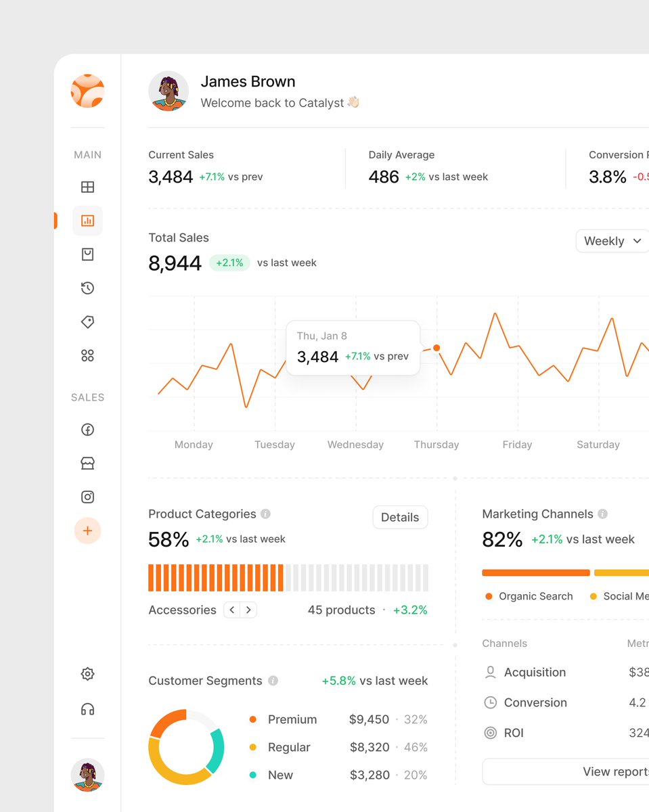Screen dimensions: 649x812
Task: Click the orange Thursday data point on chart
Action: pos(437,348)
